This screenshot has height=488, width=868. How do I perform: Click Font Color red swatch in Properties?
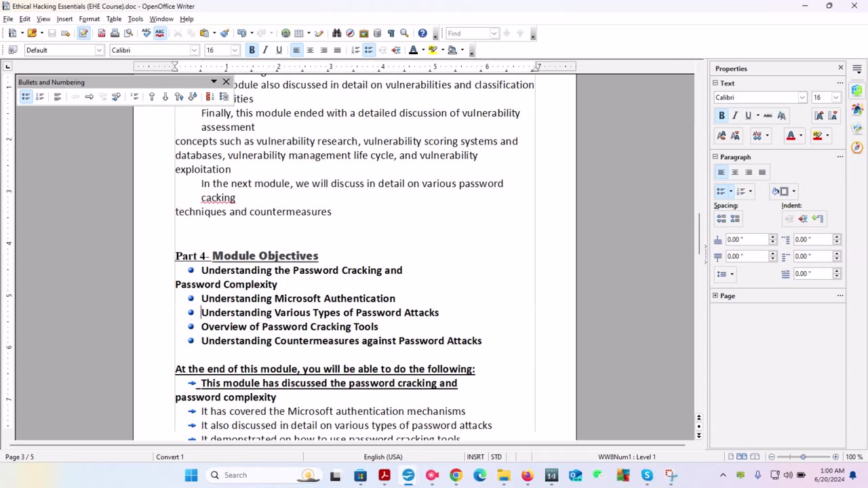[791, 136]
